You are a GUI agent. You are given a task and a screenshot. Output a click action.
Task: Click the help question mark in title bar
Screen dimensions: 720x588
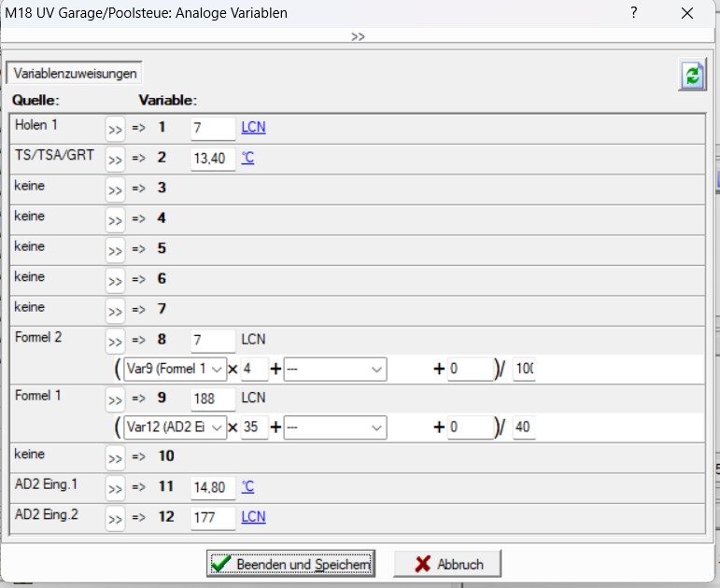point(634,13)
